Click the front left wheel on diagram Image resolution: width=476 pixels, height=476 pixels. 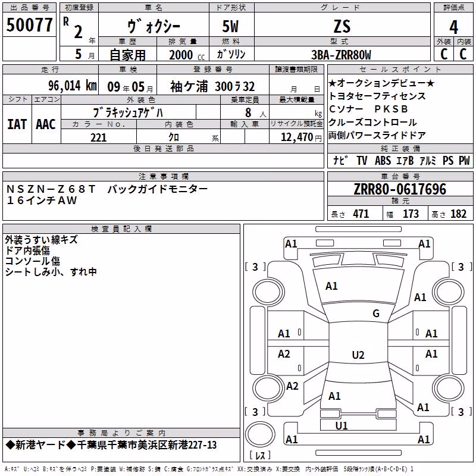[x=268, y=292]
